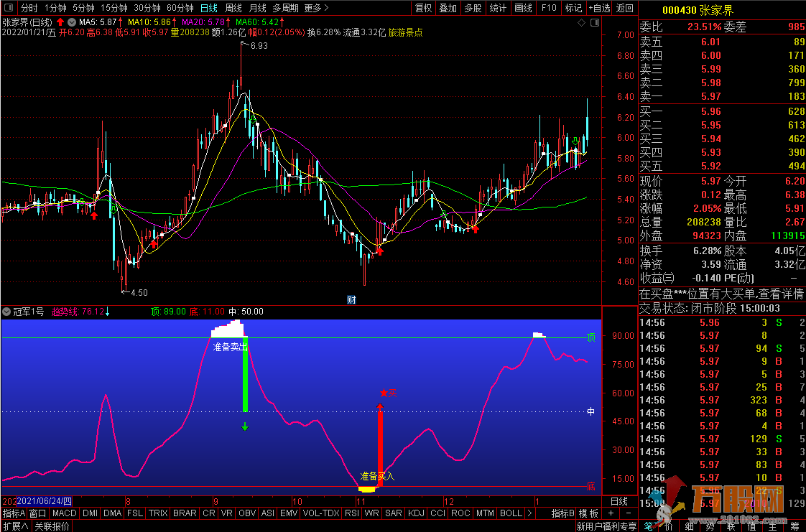Open the circular dropdown next to 张家界(日线)

click(71, 22)
